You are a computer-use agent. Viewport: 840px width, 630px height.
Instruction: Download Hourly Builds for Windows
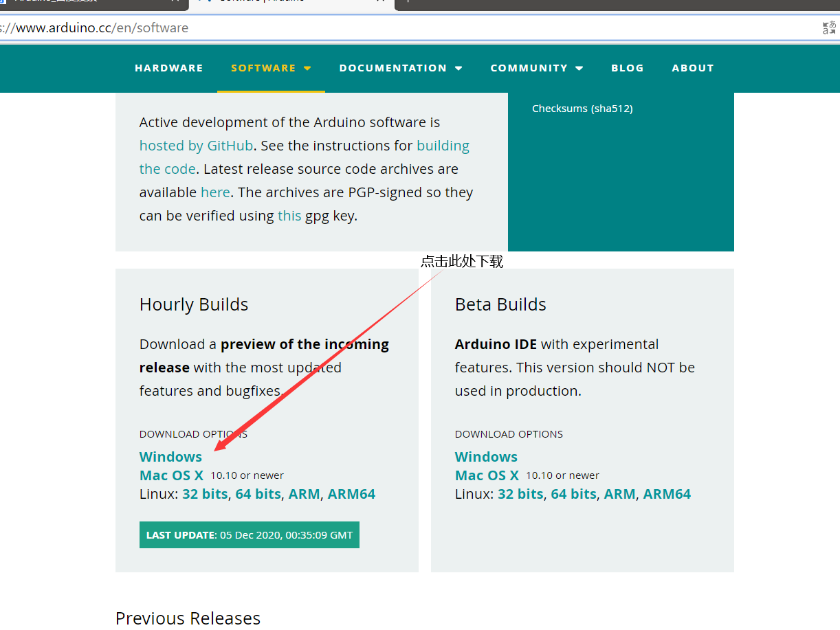coord(170,457)
